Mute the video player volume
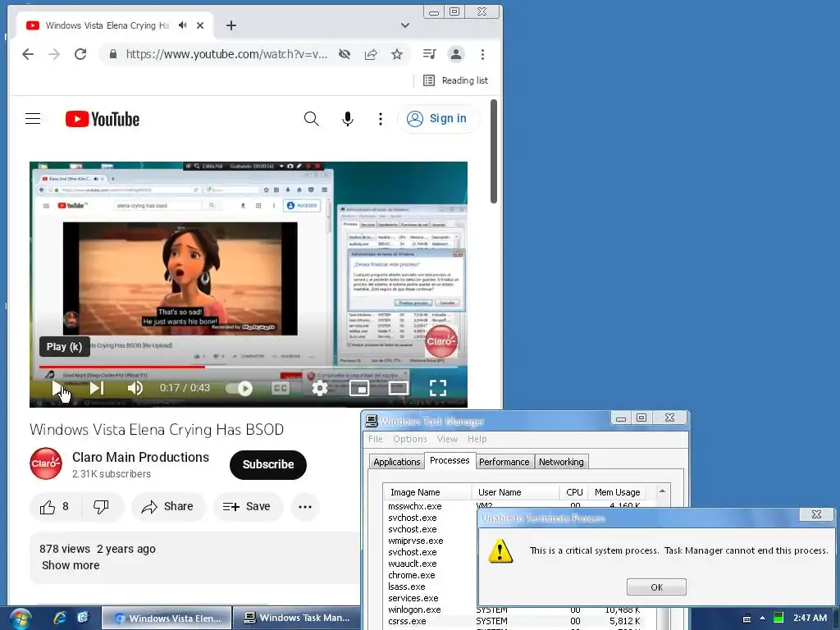Image resolution: width=840 pixels, height=630 pixels. pos(135,388)
